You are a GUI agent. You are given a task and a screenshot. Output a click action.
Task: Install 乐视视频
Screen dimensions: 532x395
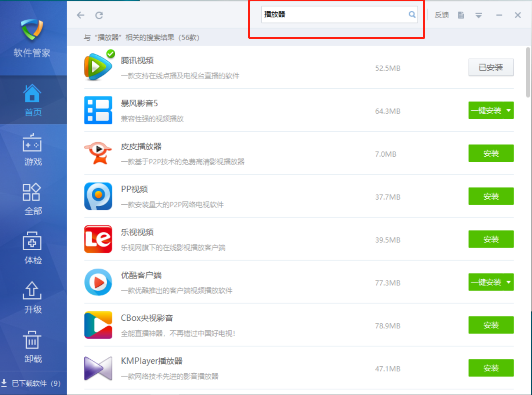coord(491,239)
